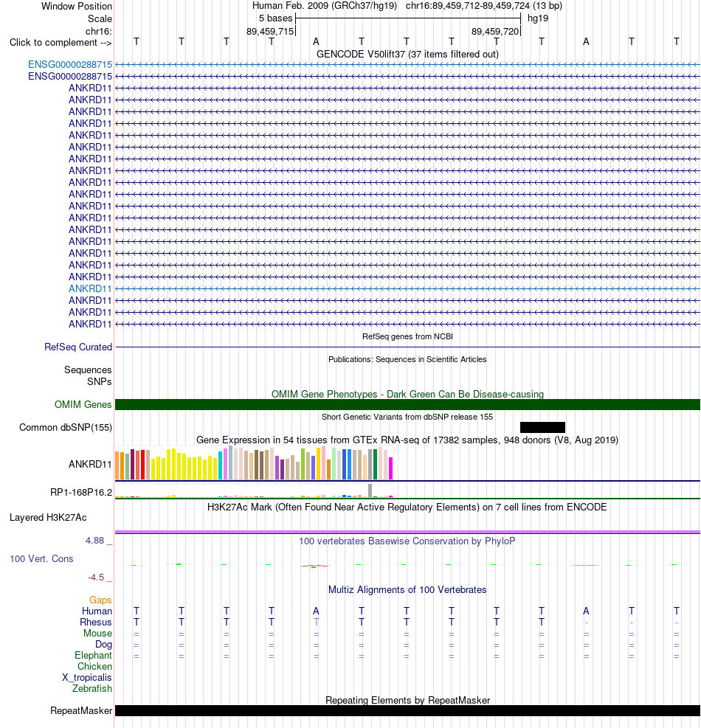Click the Window Position track label

pyautogui.click(x=77, y=6)
